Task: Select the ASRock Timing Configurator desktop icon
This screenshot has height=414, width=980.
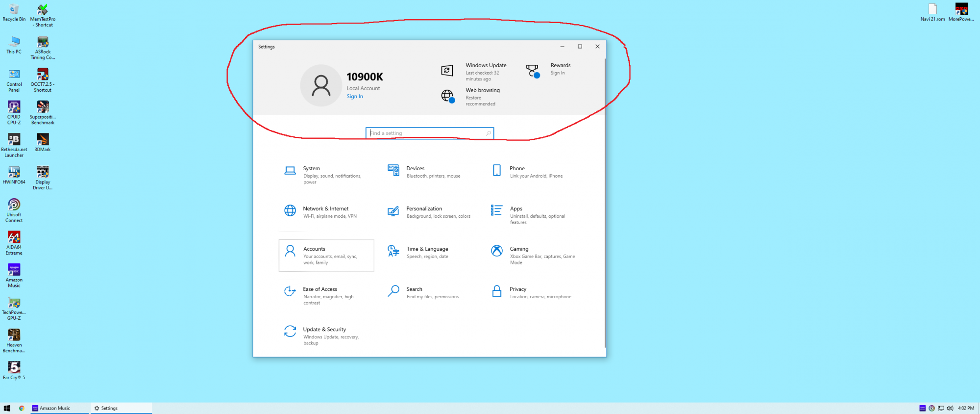Action: click(x=43, y=48)
